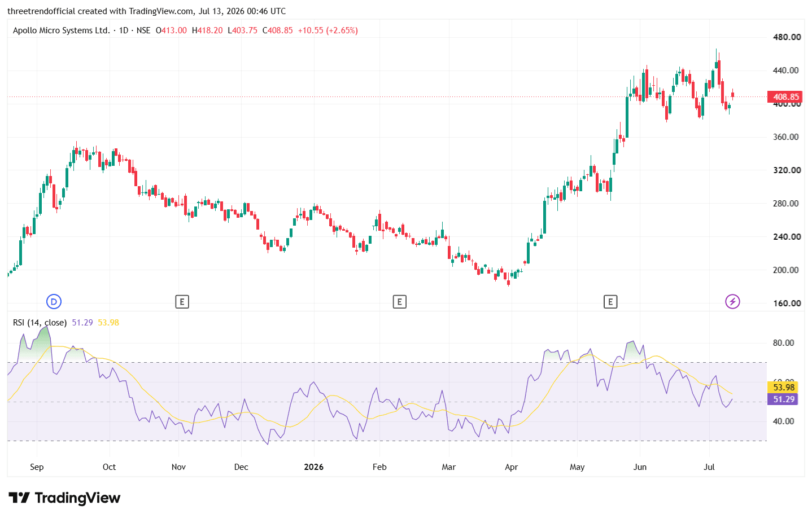Click the 200.00 price scale label
The image size is (812, 519).
coord(787,270)
